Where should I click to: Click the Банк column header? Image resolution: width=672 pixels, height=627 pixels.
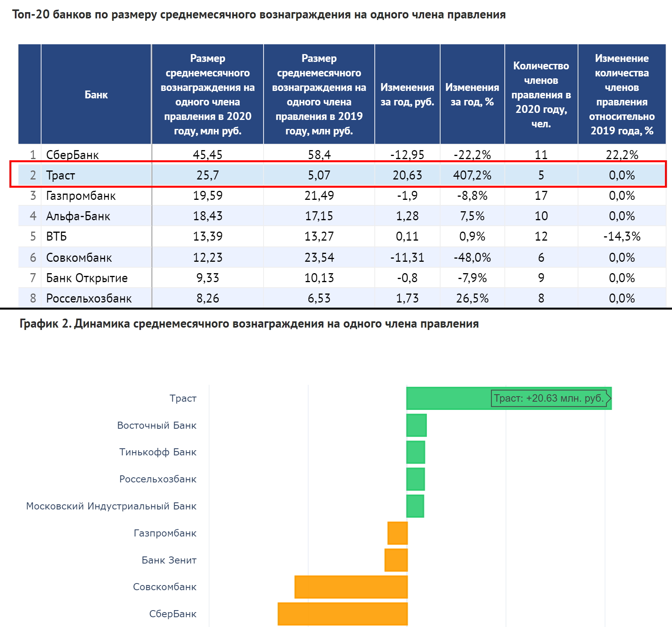96,94
